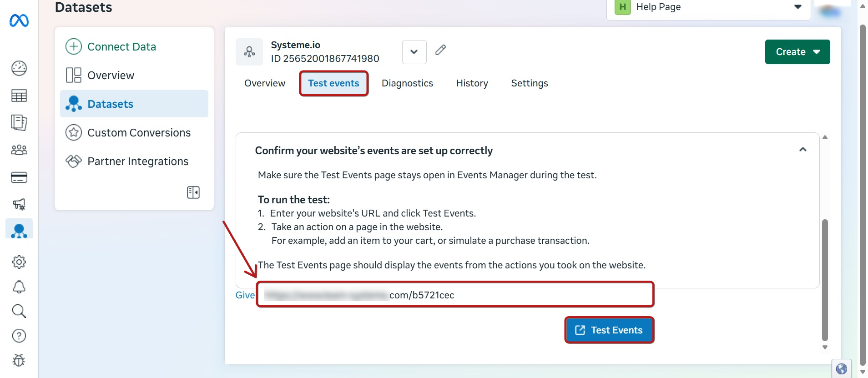Screen dimensions: 868x378
Task: Click the Give feedback link
Action: coord(245,295)
